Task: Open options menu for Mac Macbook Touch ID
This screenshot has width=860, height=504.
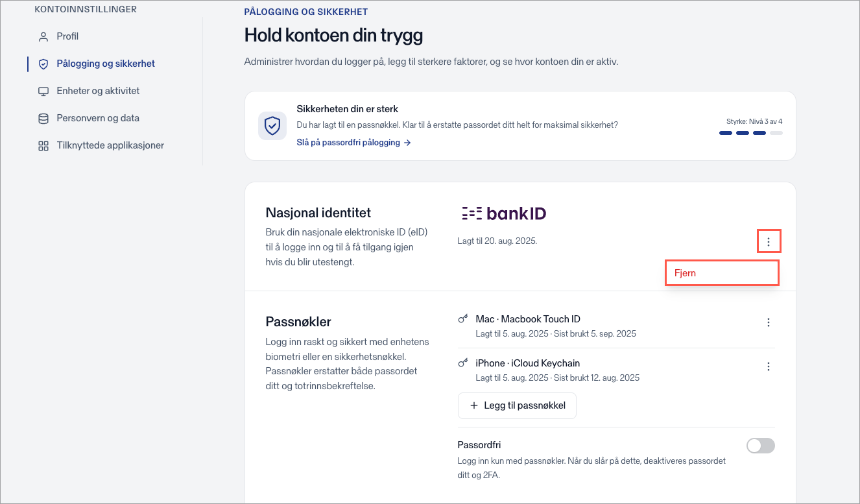Action: pyautogui.click(x=769, y=322)
